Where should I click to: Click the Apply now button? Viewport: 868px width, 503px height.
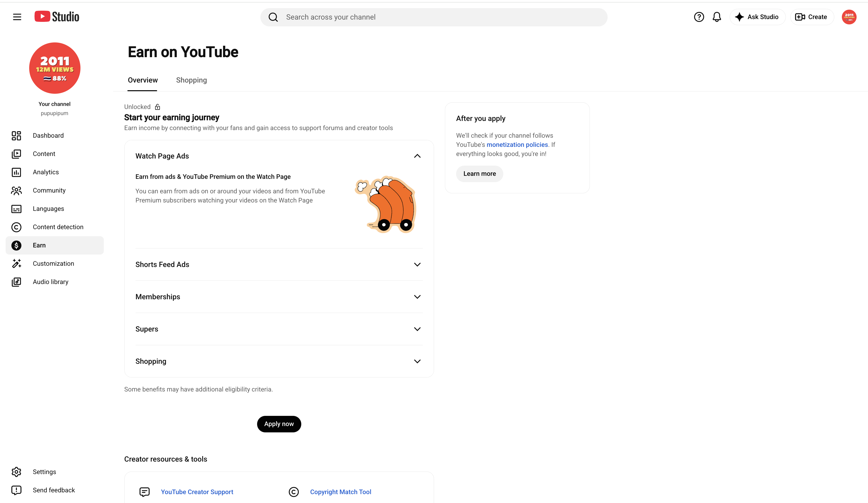click(x=279, y=424)
